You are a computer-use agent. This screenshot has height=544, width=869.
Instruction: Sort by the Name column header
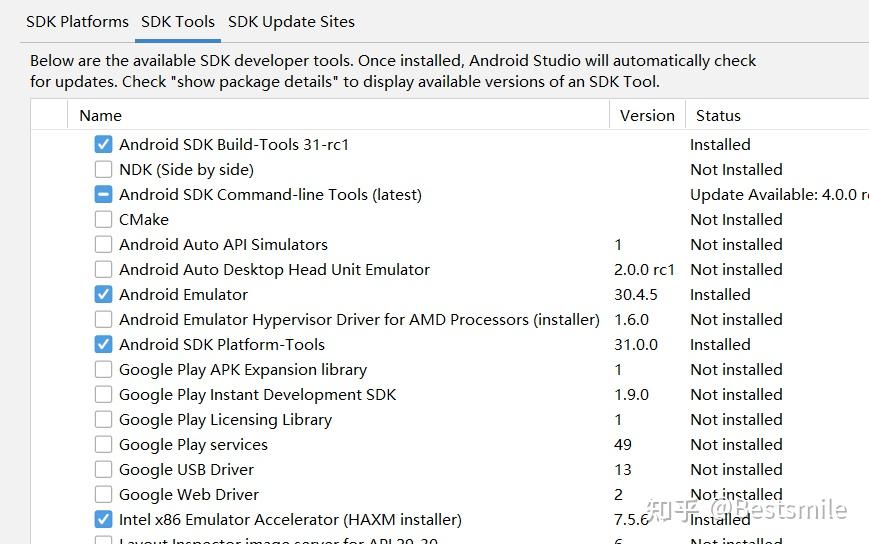[100, 115]
